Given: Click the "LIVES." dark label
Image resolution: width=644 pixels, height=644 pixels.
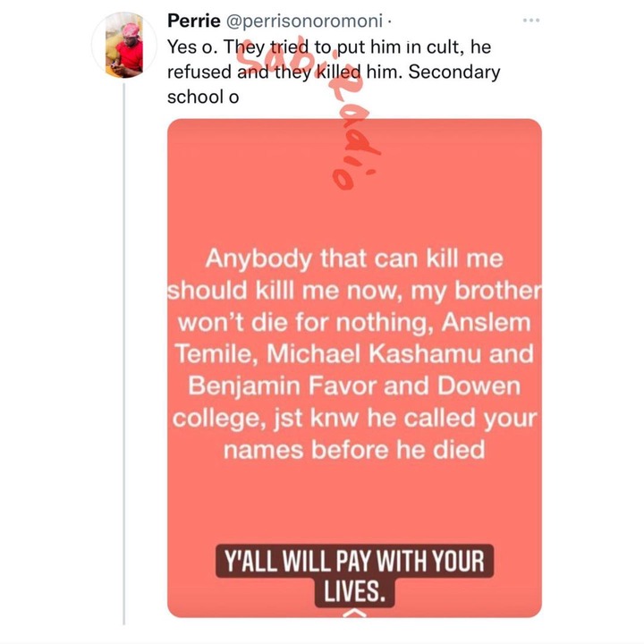Looking at the screenshot, I should pos(354,592).
